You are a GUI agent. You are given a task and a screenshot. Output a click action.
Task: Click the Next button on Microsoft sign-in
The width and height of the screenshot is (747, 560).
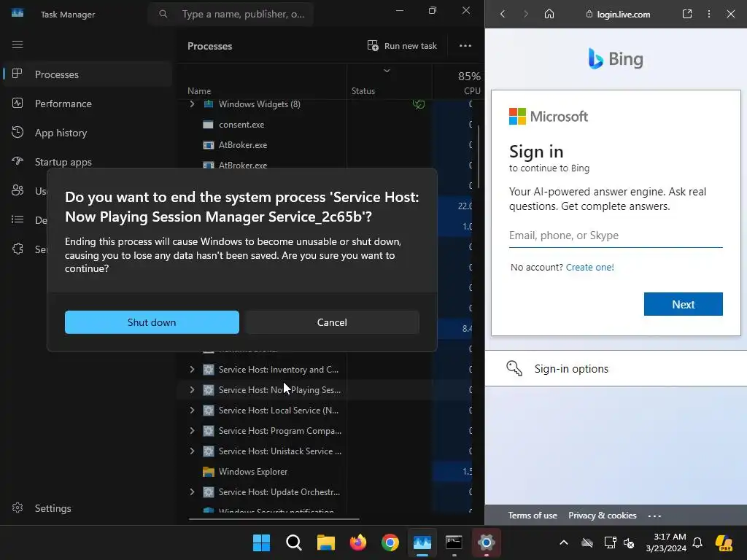pos(683,304)
